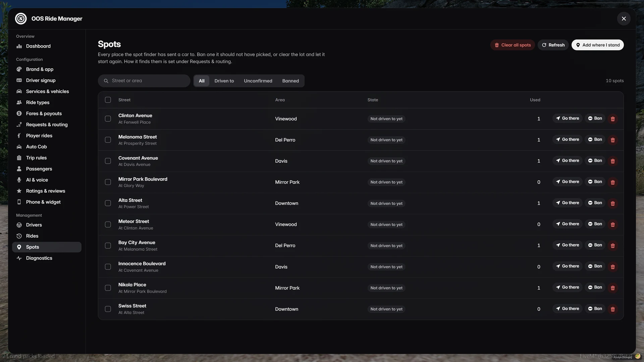The height and width of the screenshot is (362, 644).
Task: Ban the Innocence Boulevard spot
Action: 595,266
